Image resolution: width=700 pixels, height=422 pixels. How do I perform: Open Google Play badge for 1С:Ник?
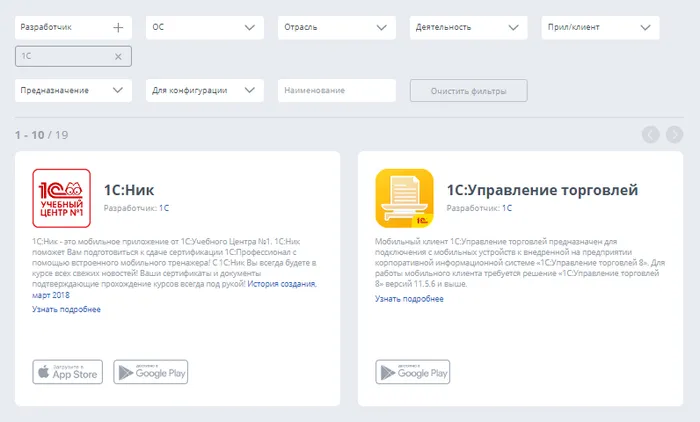150,372
